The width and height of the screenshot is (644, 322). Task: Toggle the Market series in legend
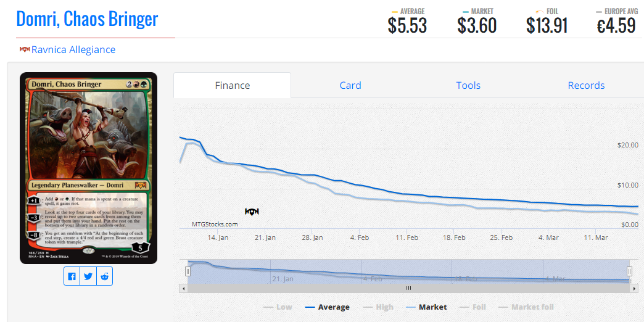coord(426,307)
